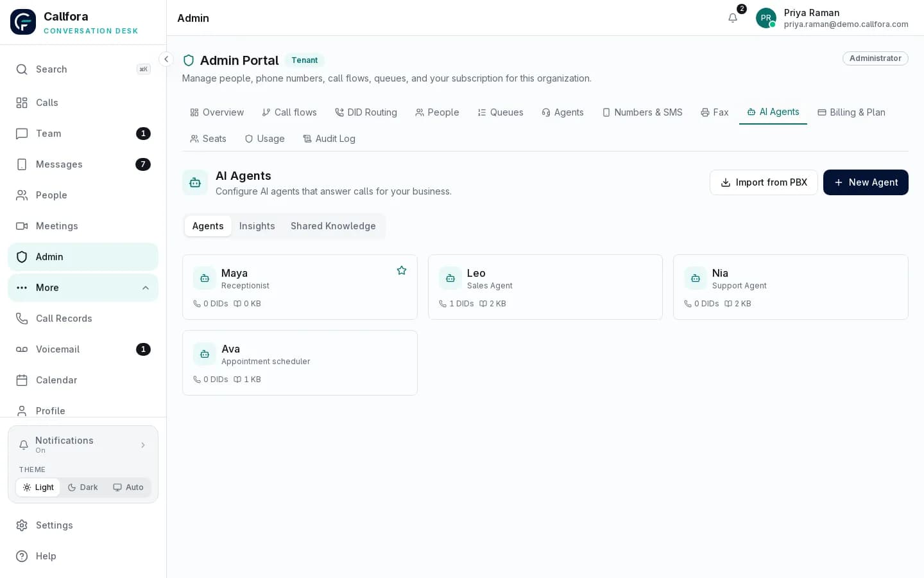Expand the Notifications setting chevron
This screenshot has height=578, width=924.
[x=143, y=445]
